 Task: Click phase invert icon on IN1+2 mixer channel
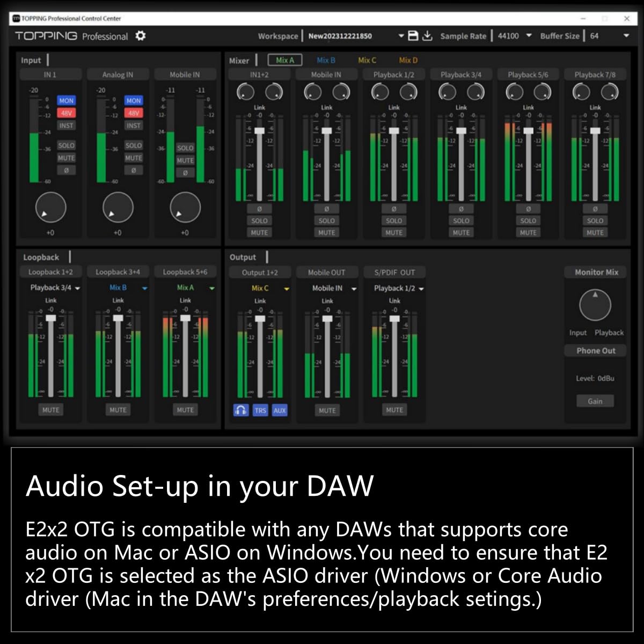259,209
